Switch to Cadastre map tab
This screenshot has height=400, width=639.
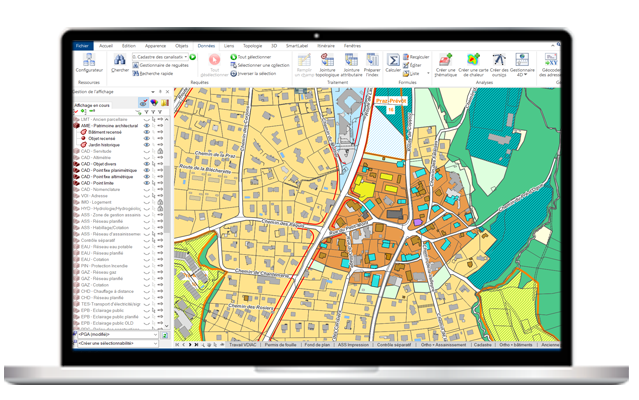pos(483,345)
